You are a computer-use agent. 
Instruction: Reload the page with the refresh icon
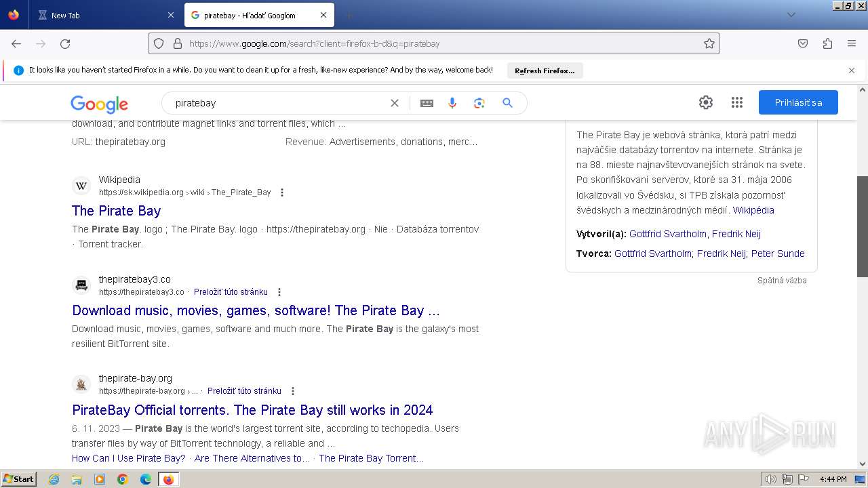click(65, 43)
